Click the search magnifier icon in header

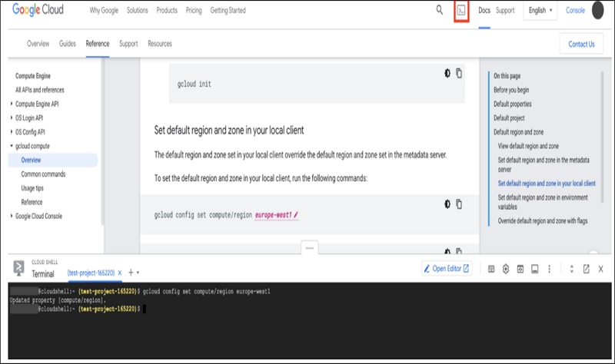[x=440, y=11]
